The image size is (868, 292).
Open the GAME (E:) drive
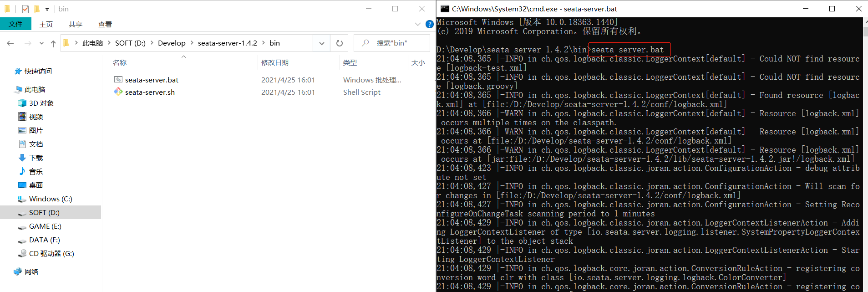[45, 226]
